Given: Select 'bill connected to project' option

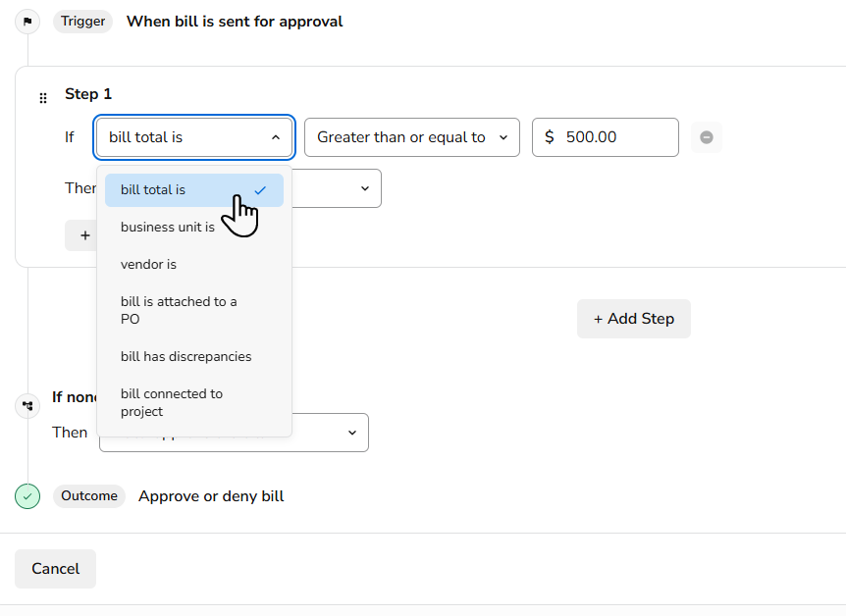Looking at the screenshot, I should click(x=194, y=402).
